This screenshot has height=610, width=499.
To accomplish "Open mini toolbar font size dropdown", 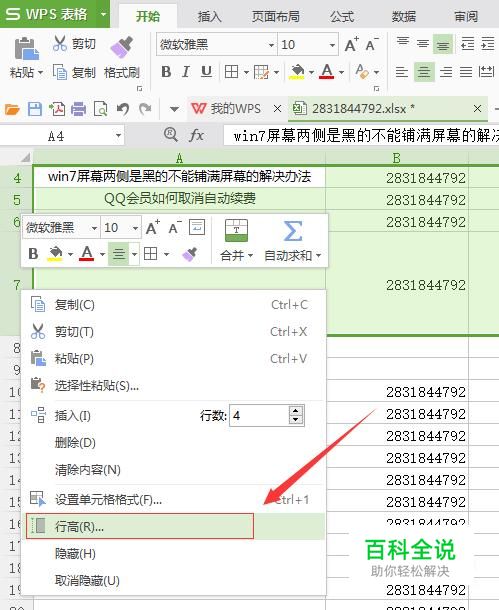I will (x=135, y=228).
